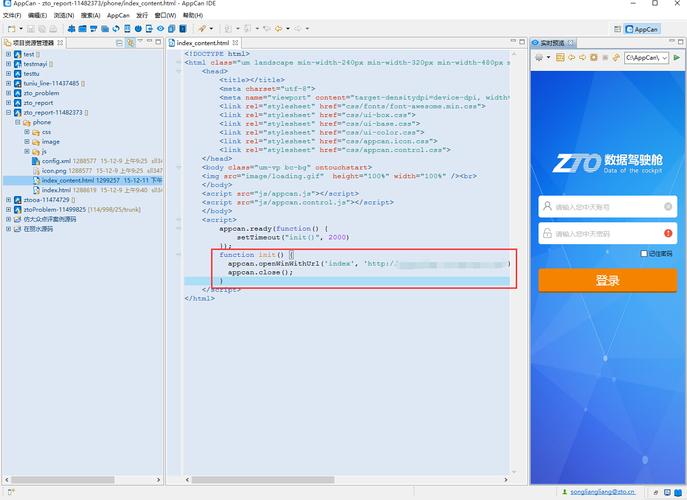Click the red error icon in password field
The image size is (687, 500).
[668, 233]
